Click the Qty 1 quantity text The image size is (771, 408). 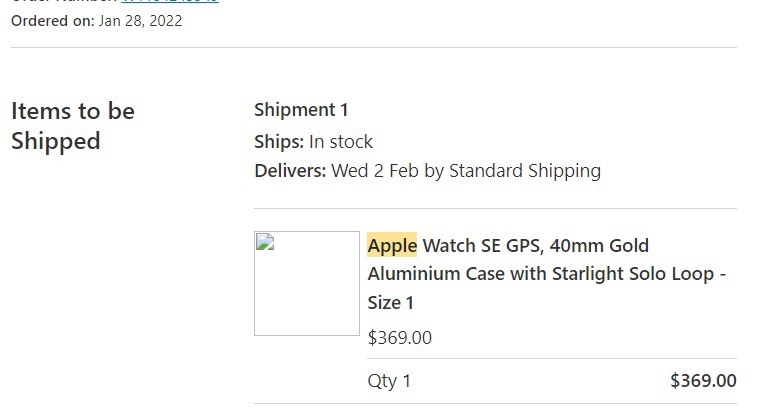coord(389,381)
